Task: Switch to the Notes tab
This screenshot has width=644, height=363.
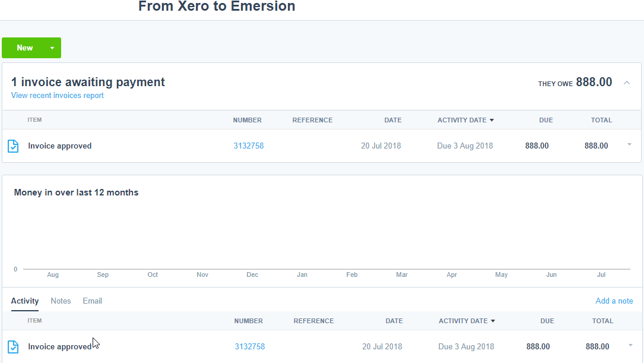Action: pyautogui.click(x=61, y=301)
